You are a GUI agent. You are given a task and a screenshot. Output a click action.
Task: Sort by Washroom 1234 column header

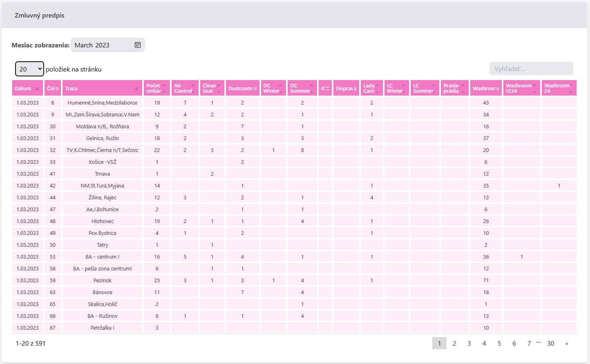click(521, 88)
